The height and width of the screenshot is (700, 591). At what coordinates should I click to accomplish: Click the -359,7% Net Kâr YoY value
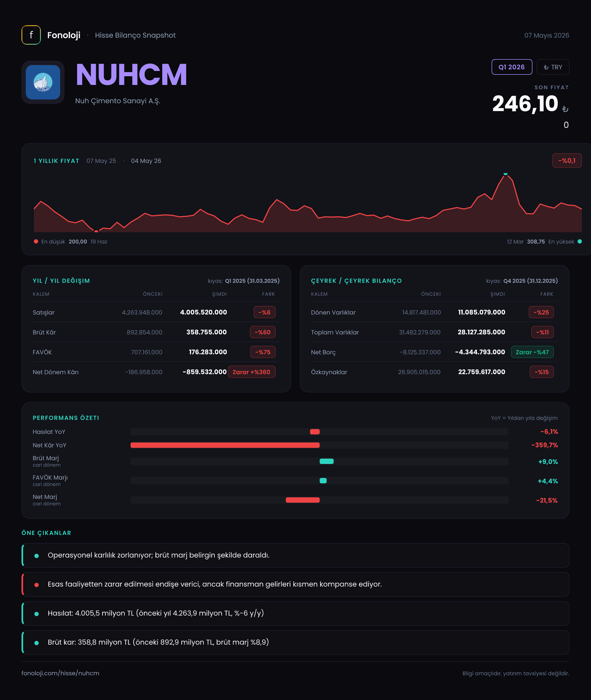point(545,445)
